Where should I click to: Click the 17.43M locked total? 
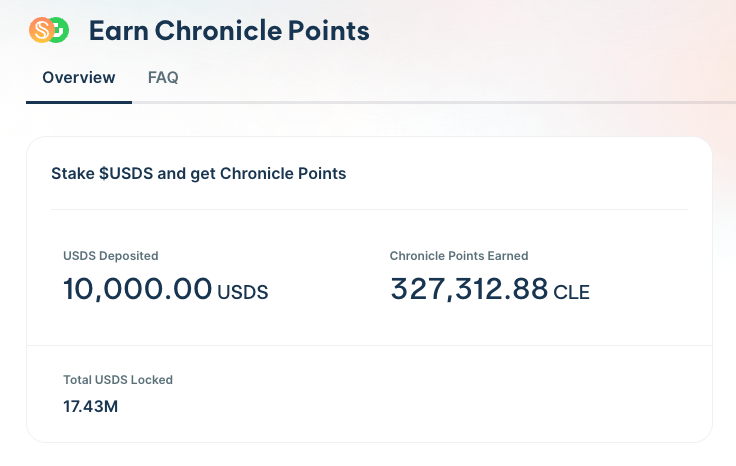click(91, 405)
